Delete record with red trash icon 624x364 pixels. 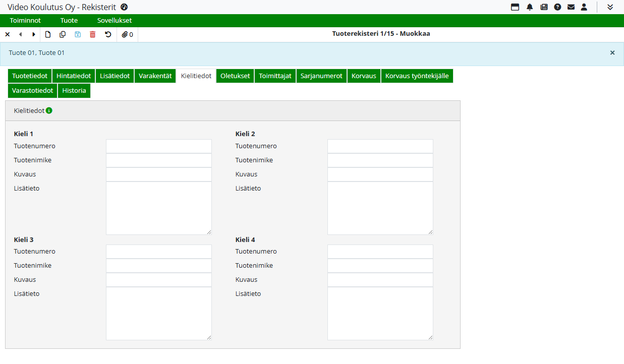point(92,34)
